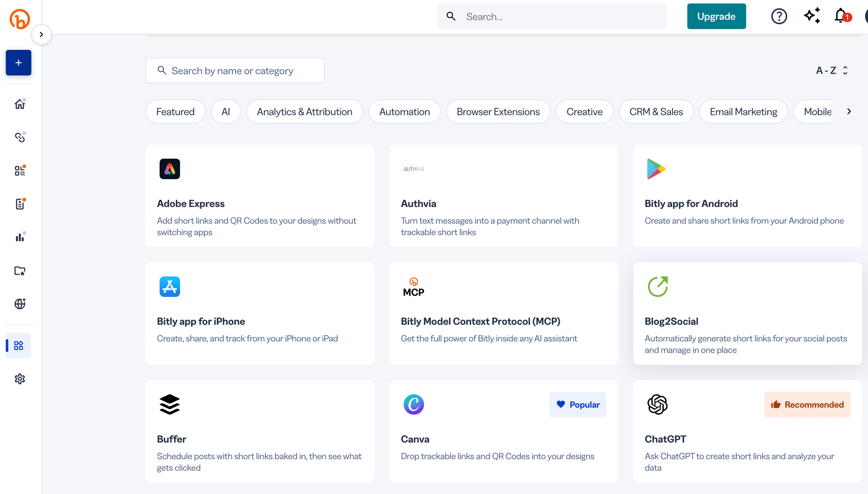Click the Popular badge on Canva
This screenshot has width=868, height=494.
coord(578,404)
